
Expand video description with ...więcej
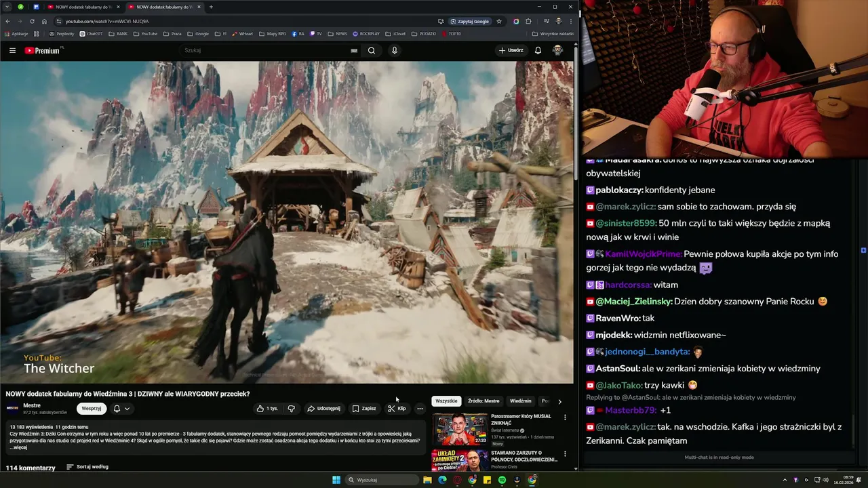coord(19,448)
